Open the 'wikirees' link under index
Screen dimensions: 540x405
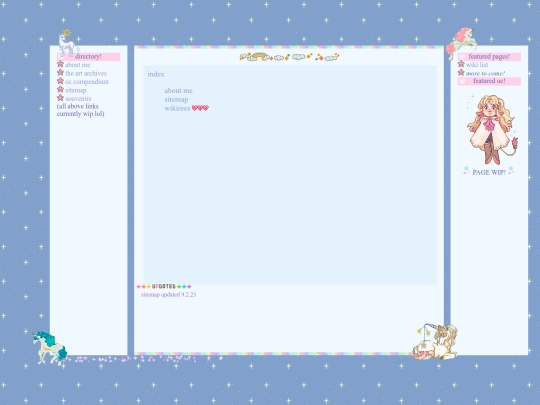(x=177, y=108)
